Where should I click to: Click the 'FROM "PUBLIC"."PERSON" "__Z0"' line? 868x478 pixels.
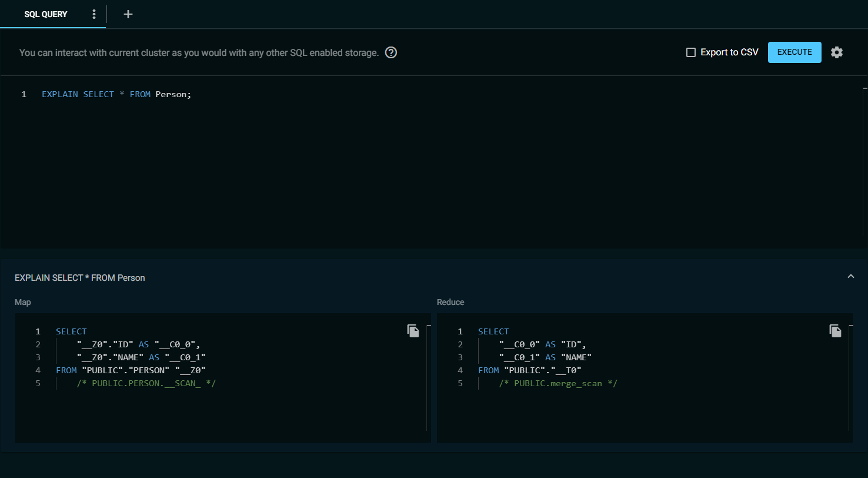click(x=131, y=370)
